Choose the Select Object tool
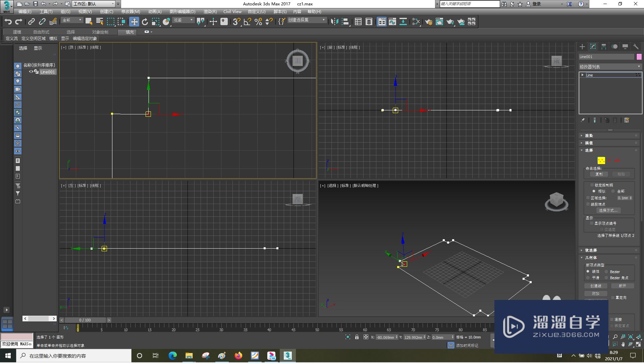 pos(89,22)
